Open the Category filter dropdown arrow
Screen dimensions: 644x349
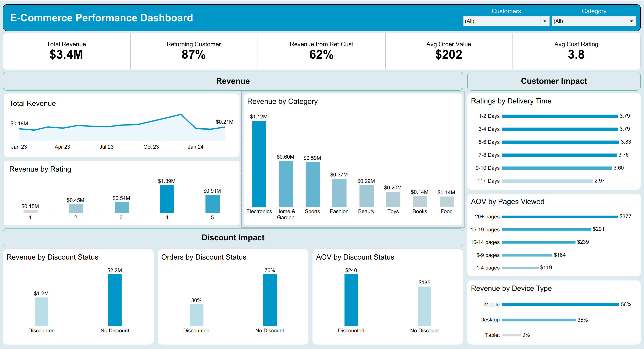[631, 21]
